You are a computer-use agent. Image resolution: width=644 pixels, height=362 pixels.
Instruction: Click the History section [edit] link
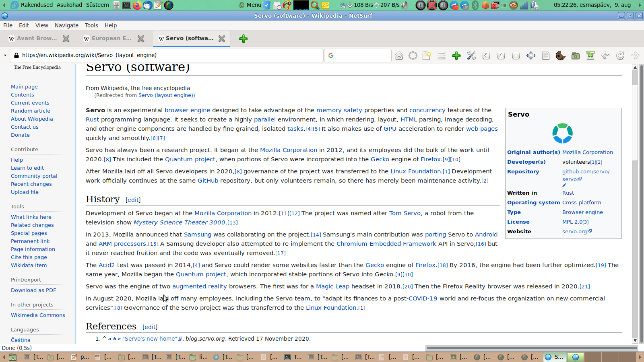(133, 200)
